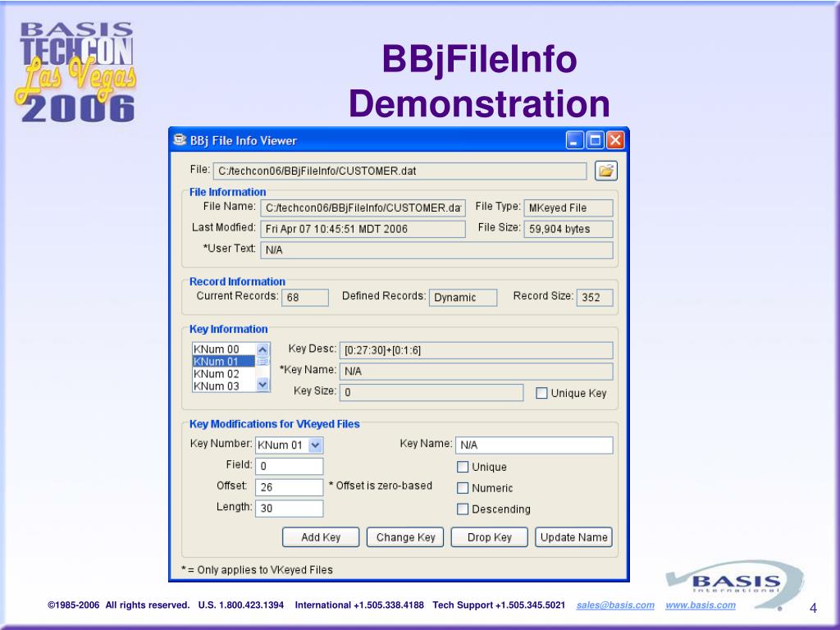
Task: Click the Length input showing 30
Action: coord(290,508)
